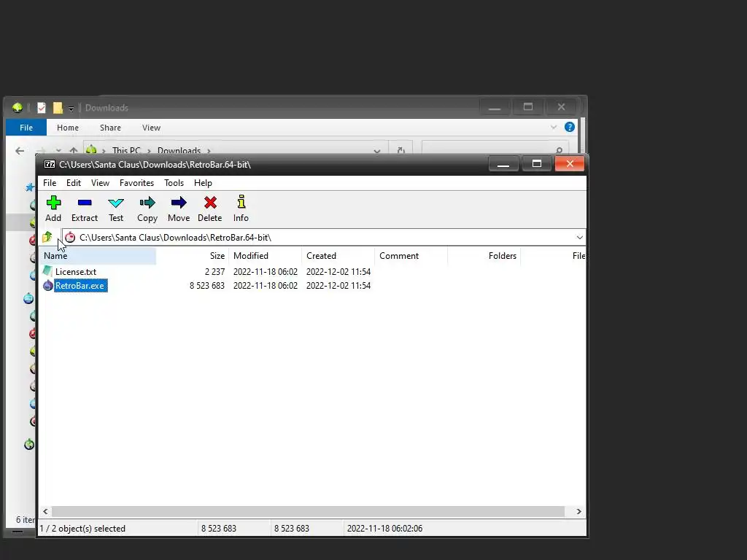Open the 7-Zip address path dropdown
747x560 pixels.
(579, 237)
